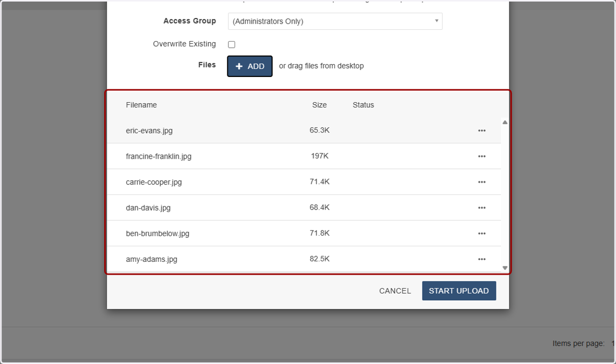
Task: Open options menu for carrie-cooper.jpg
Action: click(482, 182)
